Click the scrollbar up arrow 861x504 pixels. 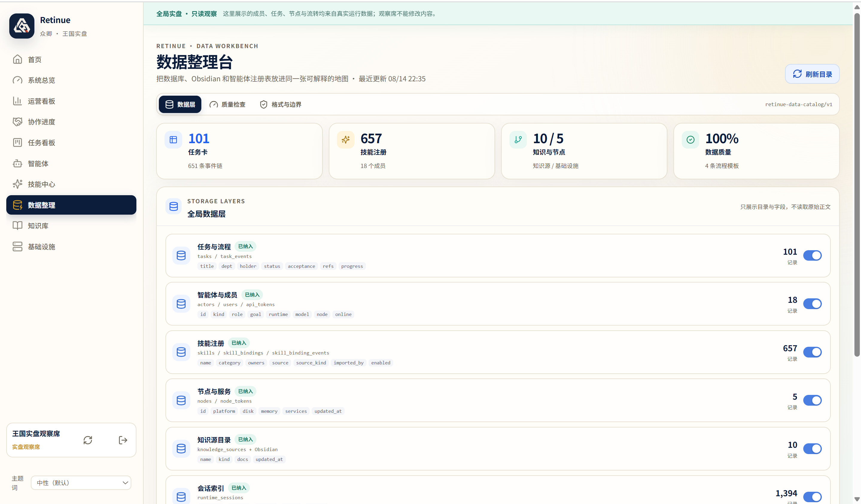[x=857, y=7]
